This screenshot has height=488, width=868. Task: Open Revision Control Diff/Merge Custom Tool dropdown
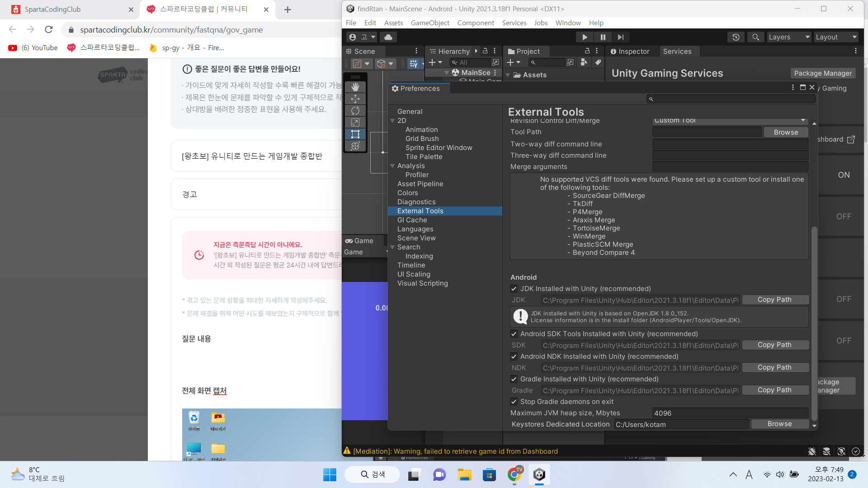(x=730, y=120)
